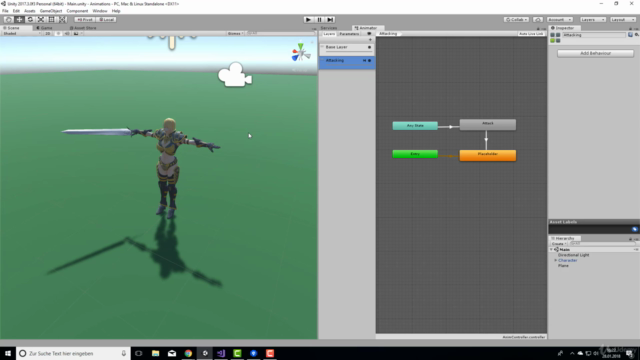Click the Add Behaviour button
The height and width of the screenshot is (360, 640).
pyautogui.click(x=596, y=53)
